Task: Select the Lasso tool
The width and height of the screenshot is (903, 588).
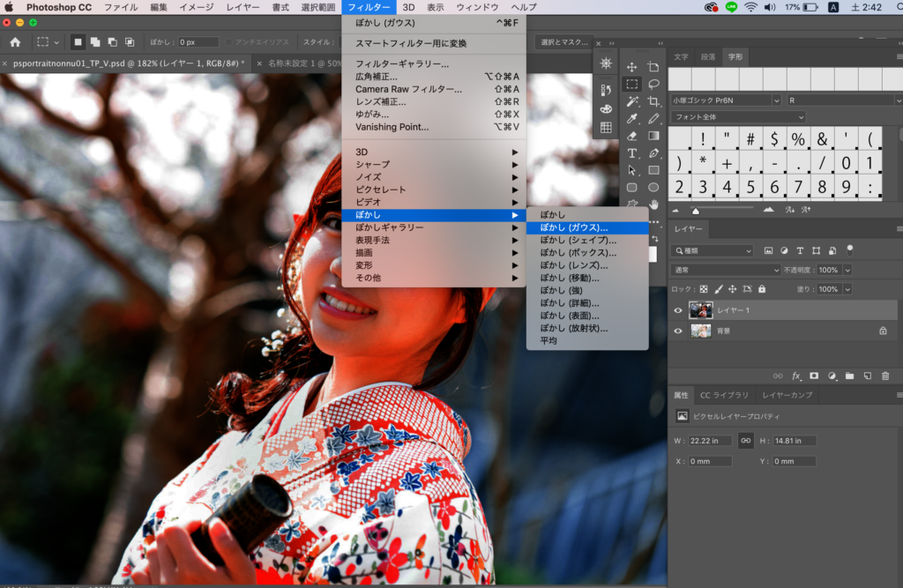Action: point(653,85)
